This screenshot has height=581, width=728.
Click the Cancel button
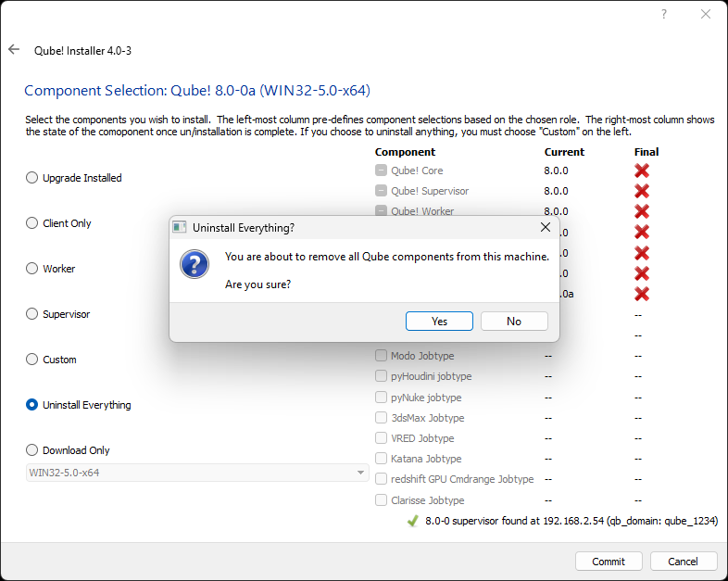684,562
